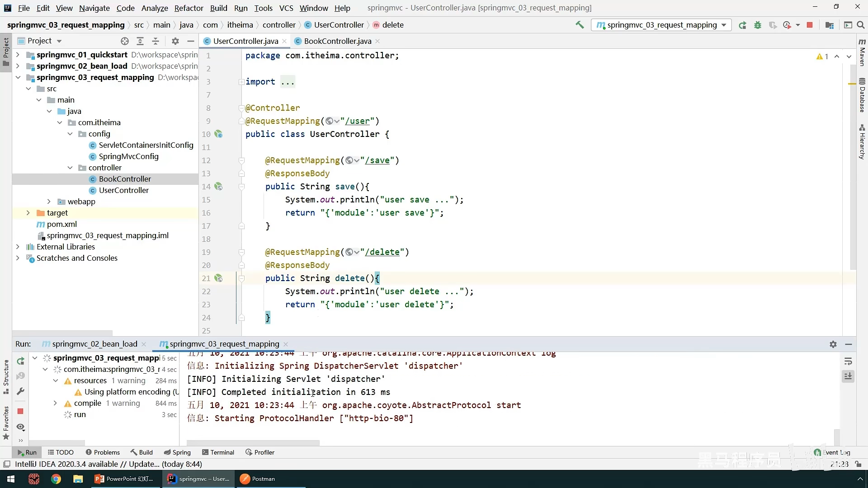Toggle the eye Show icon in Run panel
The height and width of the screenshot is (488, 868).
20,427
